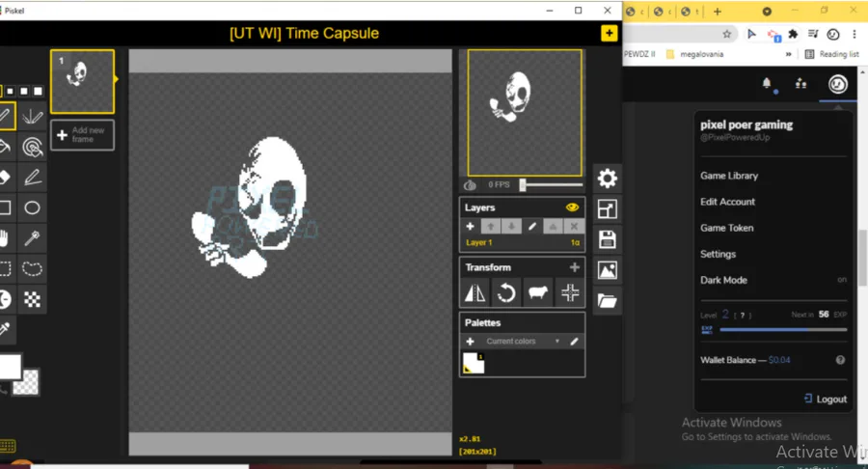Select the second pen size option
Image resolution: width=868 pixels, height=469 pixels.
[x=11, y=91]
